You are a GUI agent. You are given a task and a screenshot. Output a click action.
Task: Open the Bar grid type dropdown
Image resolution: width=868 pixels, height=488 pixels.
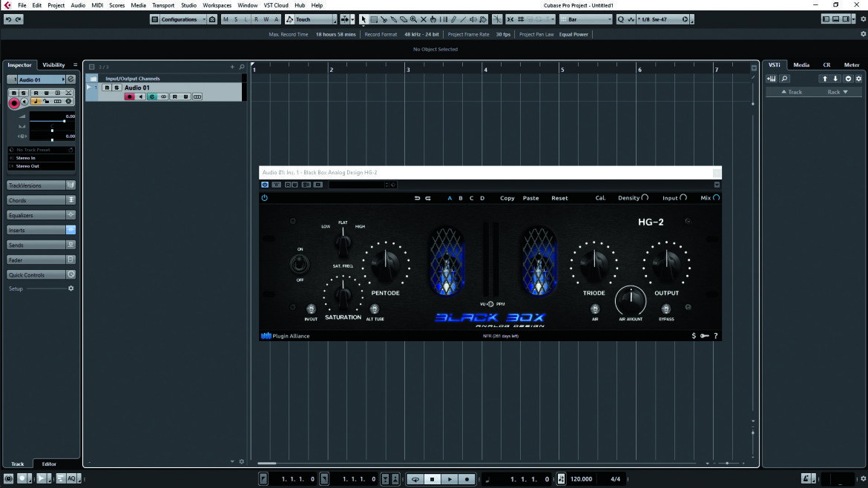click(x=585, y=19)
